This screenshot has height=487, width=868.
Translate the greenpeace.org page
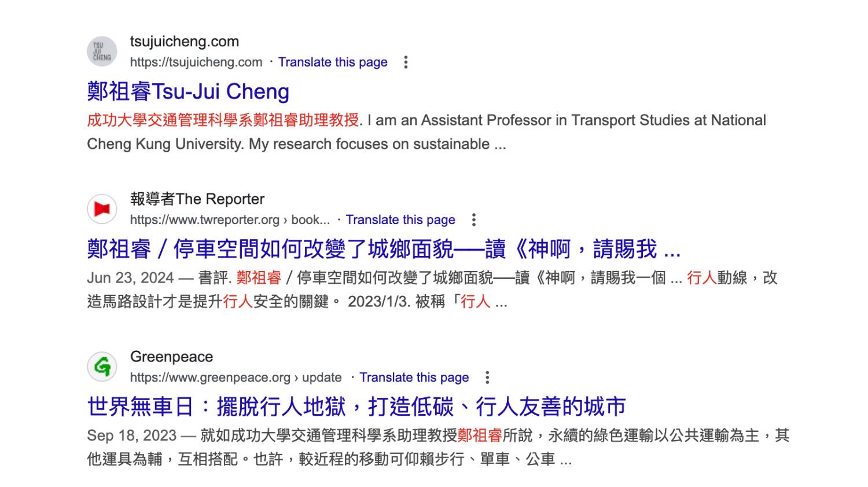414,378
